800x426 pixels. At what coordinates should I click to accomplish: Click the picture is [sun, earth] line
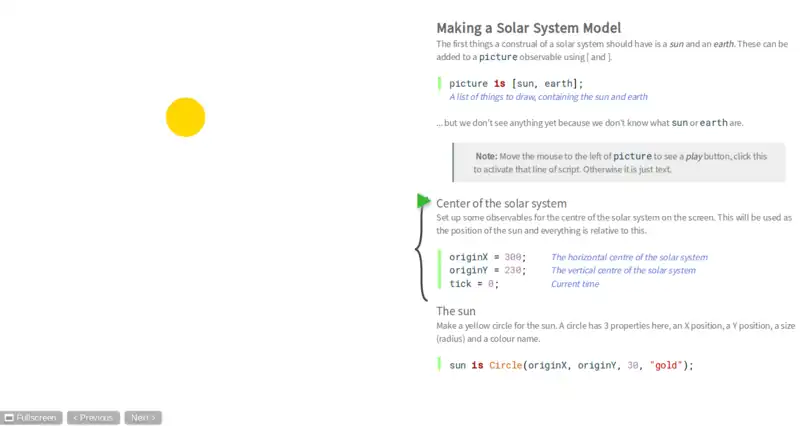pos(516,83)
